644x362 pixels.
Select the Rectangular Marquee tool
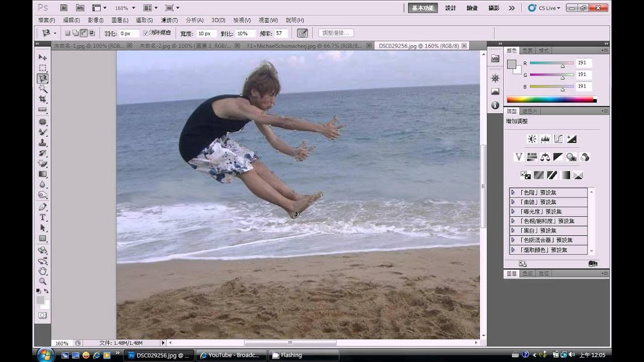point(43,68)
